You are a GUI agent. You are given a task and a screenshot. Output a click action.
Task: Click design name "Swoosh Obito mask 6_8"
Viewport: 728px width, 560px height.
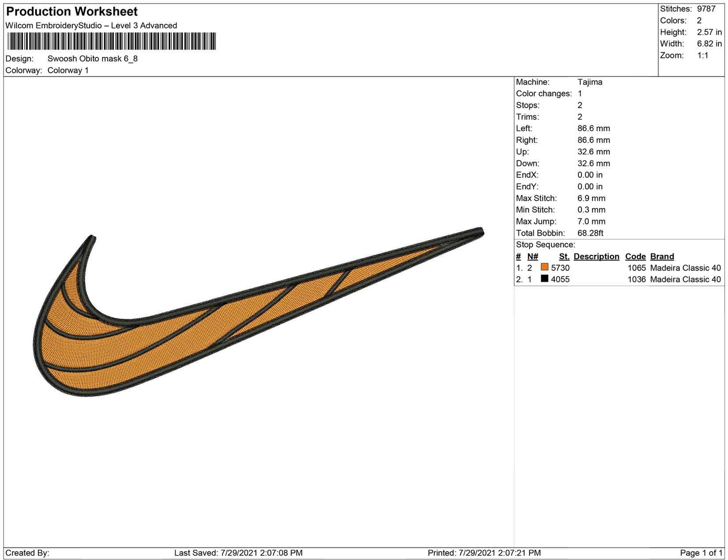[93, 58]
